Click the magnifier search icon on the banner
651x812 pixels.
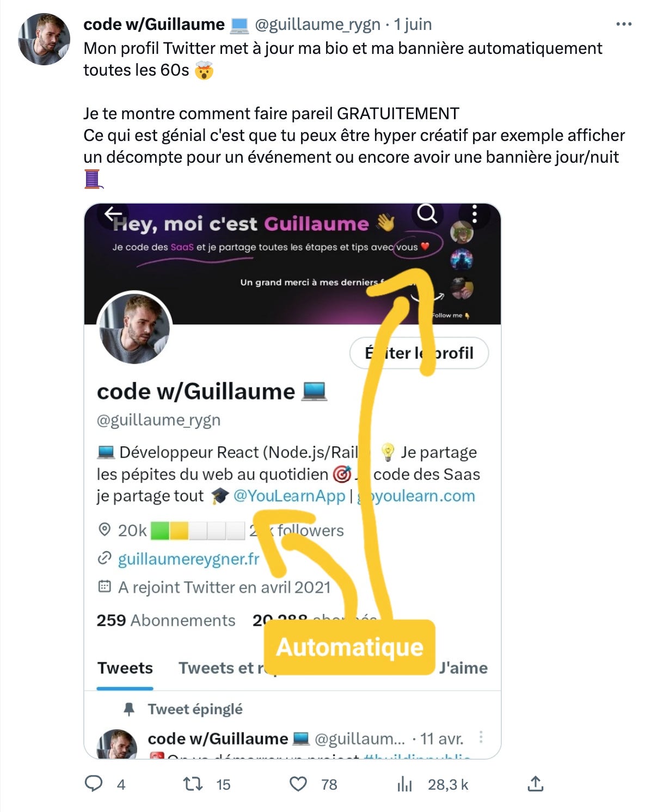tap(427, 214)
